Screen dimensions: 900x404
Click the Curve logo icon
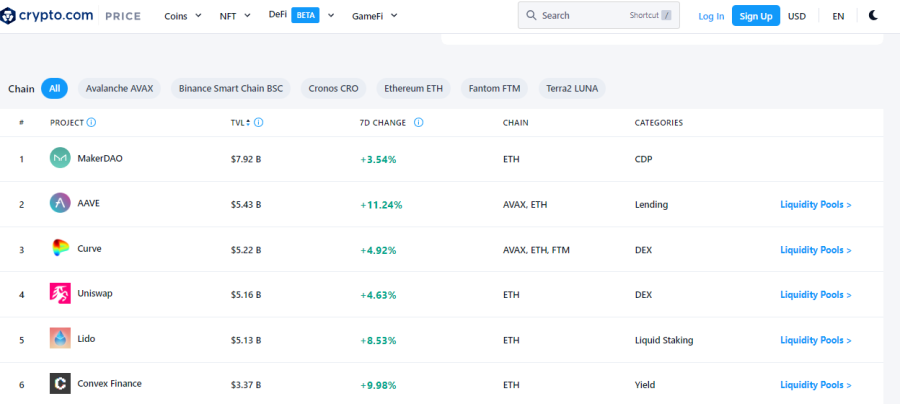point(60,248)
